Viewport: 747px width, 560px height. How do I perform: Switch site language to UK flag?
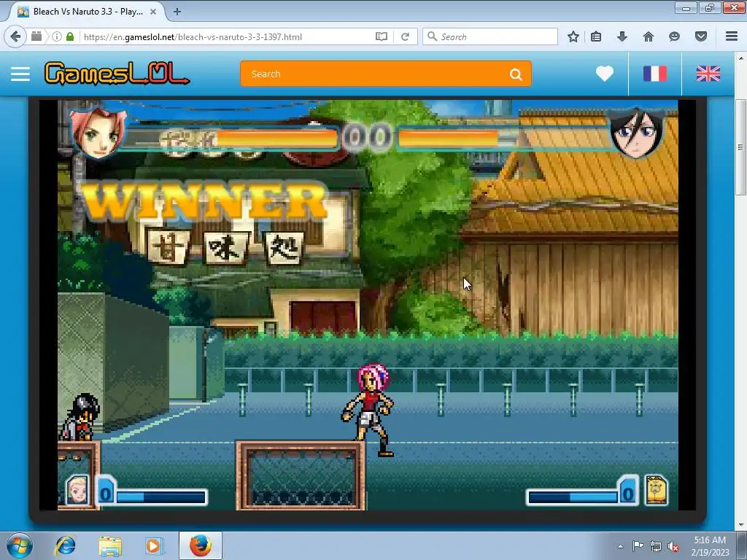708,74
